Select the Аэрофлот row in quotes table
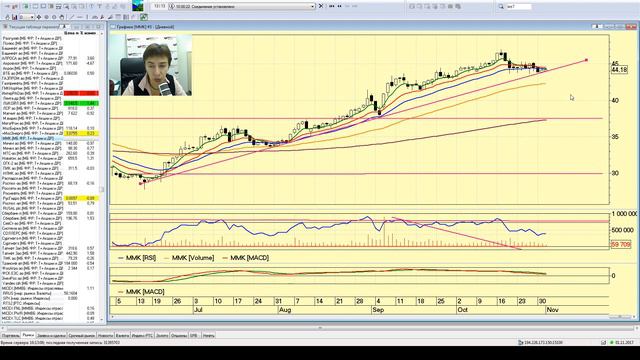The image size is (640, 360). (51, 63)
